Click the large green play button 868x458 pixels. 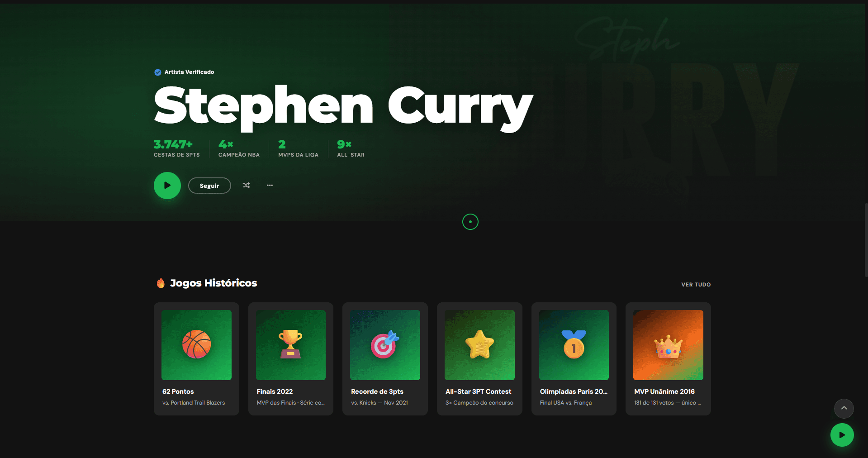point(167,186)
